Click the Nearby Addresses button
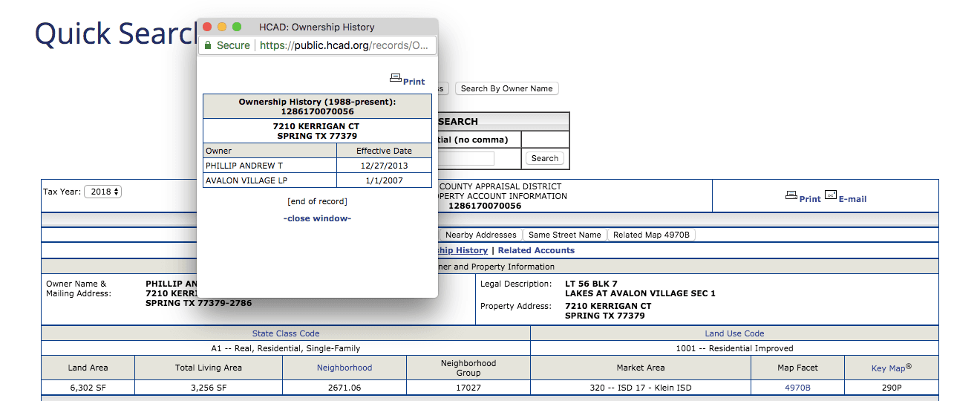The width and height of the screenshot is (980, 401). (480, 235)
